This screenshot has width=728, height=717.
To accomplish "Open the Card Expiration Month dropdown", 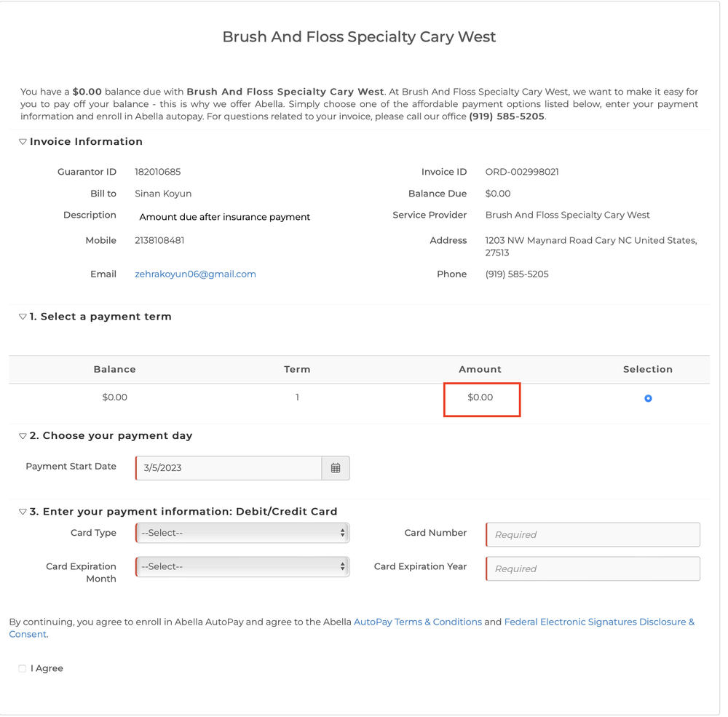I will pyautogui.click(x=242, y=566).
